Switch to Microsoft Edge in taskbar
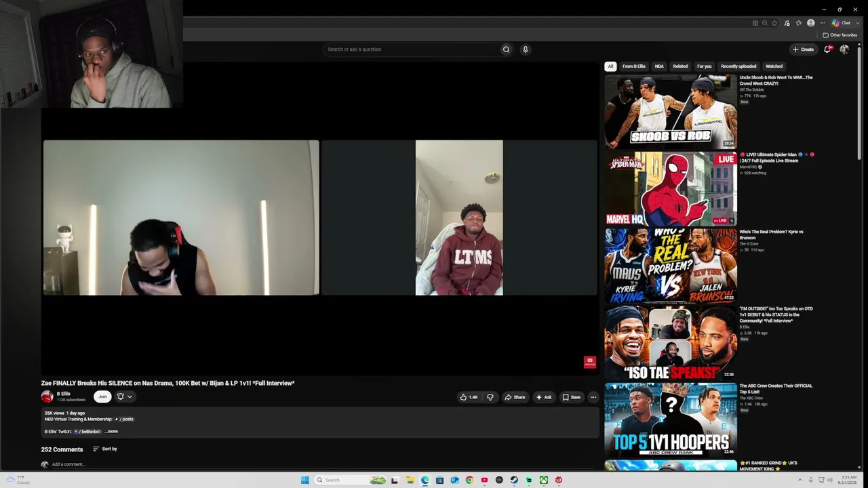 [x=425, y=480]
